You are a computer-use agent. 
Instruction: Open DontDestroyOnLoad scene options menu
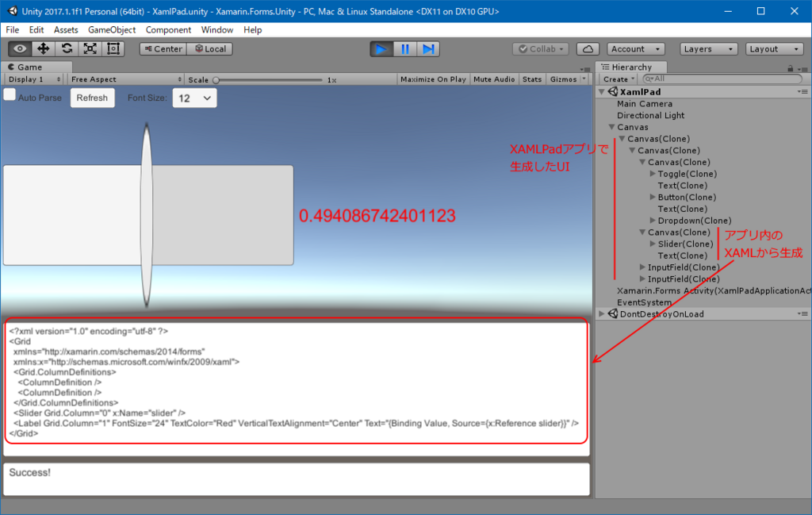(802, 314)
